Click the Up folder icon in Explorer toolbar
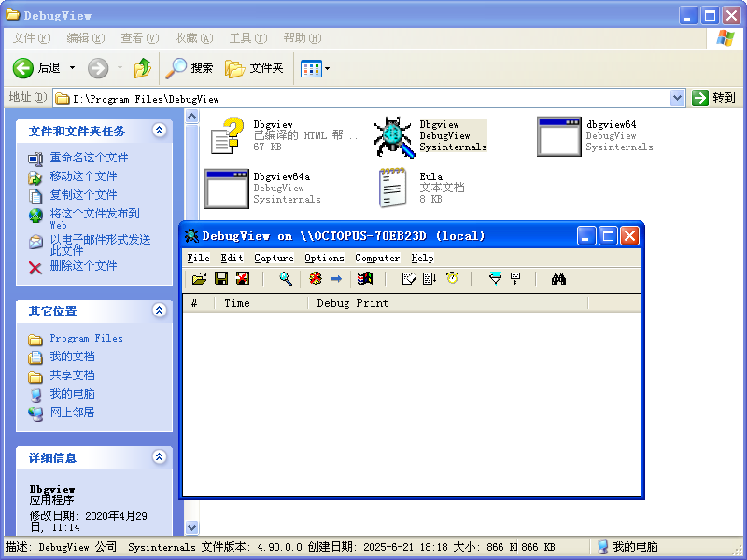The image size is (747, 560). point(143,68)
